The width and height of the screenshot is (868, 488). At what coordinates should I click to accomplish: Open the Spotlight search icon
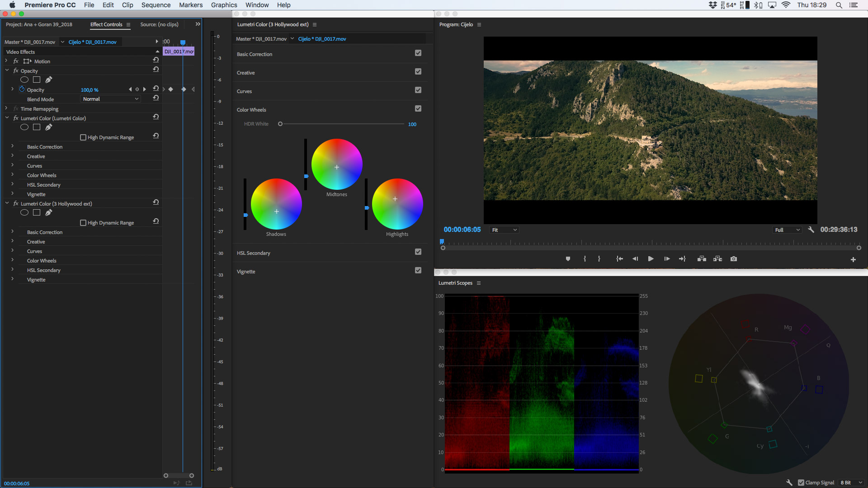[839, 5]
